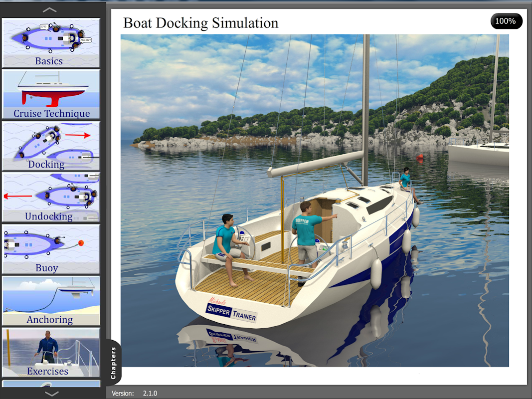Click the sailboat scene image

pyautogui.click(x=315, y=200)
